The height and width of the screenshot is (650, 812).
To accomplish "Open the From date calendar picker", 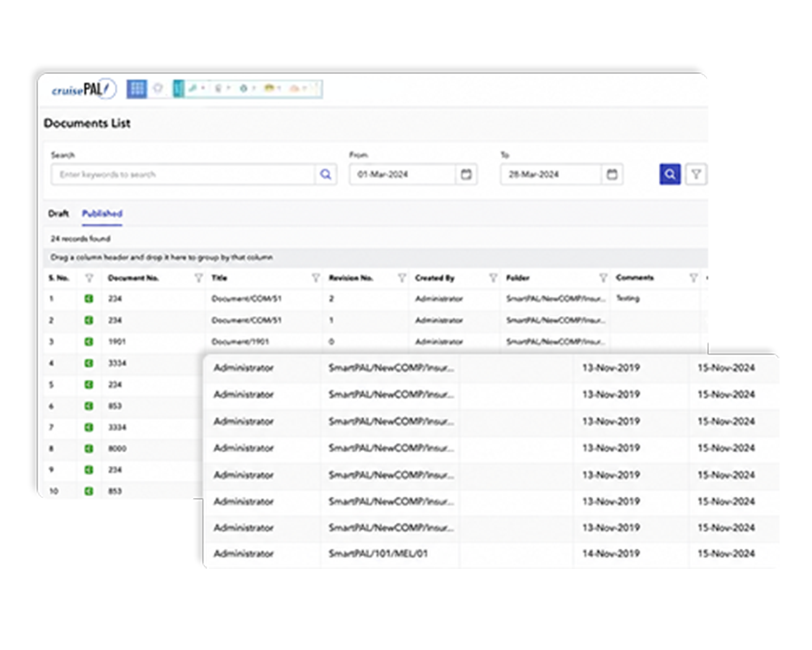I will [x=466, y=174].
